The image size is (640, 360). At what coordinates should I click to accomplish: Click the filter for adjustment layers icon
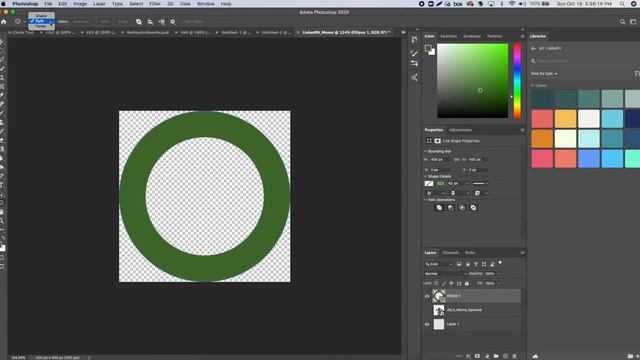coord(467,264)
